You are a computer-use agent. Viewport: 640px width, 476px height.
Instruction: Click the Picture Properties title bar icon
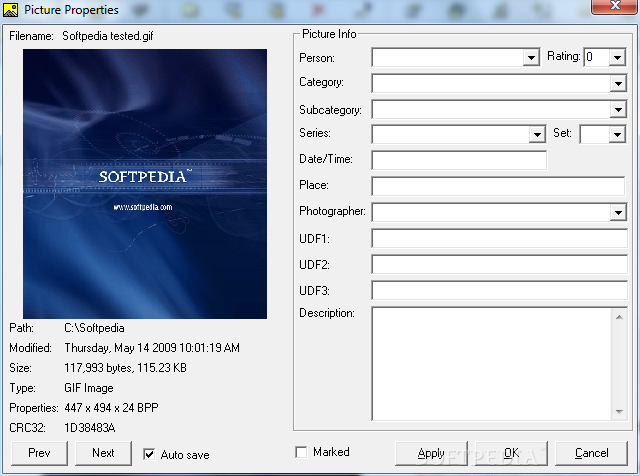(x=10, y=9)
